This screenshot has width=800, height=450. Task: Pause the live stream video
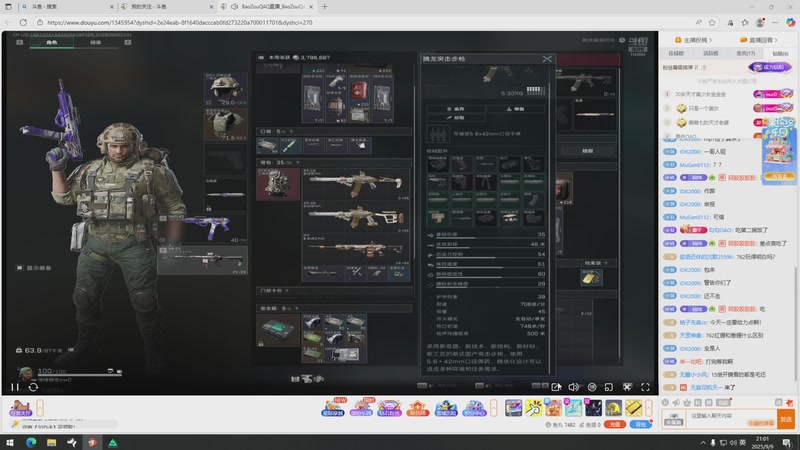point(15,387)
